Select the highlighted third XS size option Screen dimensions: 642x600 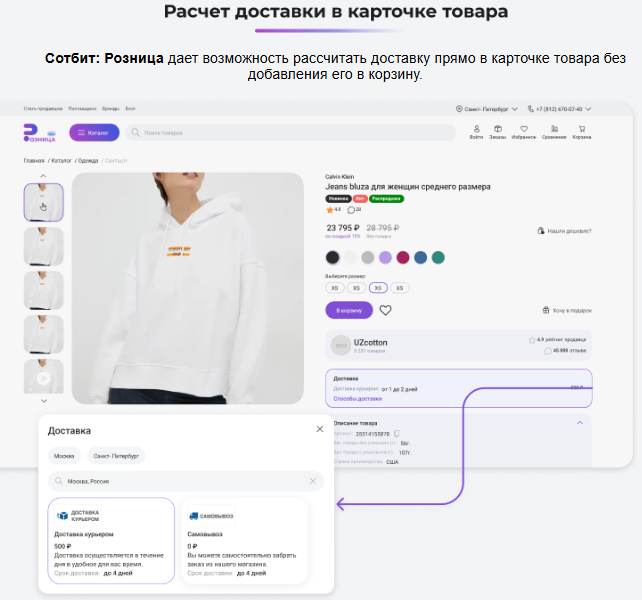coord(378,288)
